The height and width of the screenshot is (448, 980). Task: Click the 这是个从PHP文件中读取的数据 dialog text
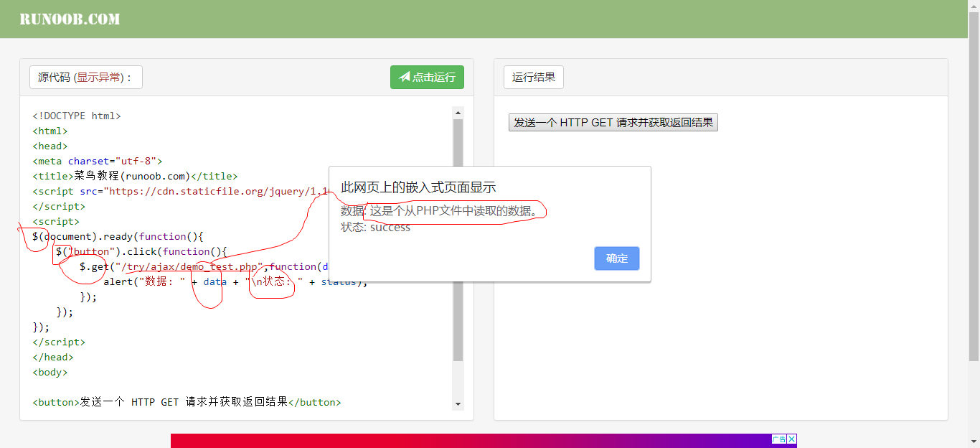[454, 211]
